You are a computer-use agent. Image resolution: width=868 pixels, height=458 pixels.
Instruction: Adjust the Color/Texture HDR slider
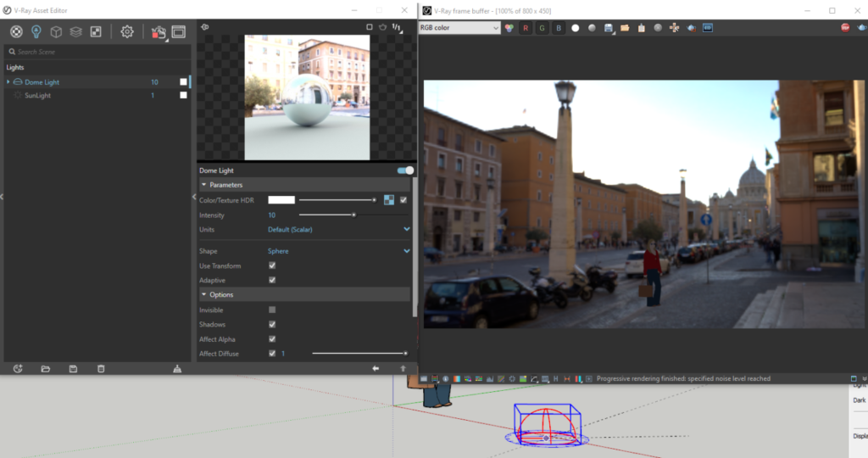tap(337, 200)
